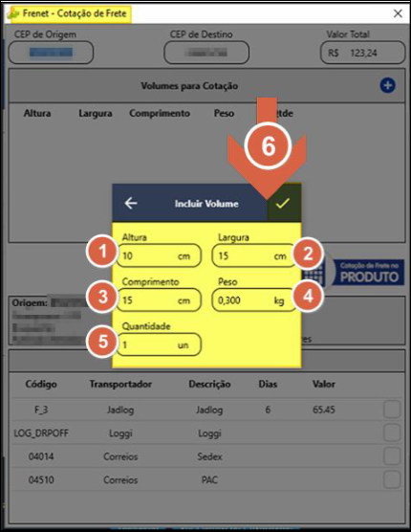Click the CEP de Origem field
The height and width of the screenshot is (532, 411).
tap(51, 53)
